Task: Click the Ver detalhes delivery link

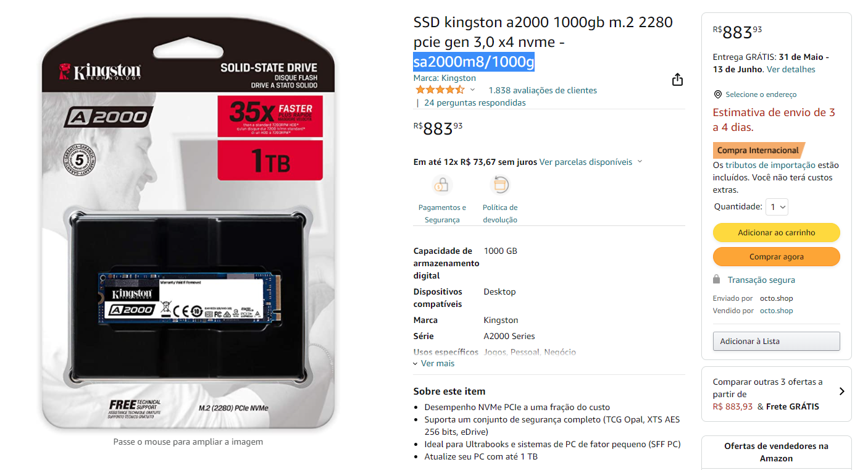Action: click(791, 69)
